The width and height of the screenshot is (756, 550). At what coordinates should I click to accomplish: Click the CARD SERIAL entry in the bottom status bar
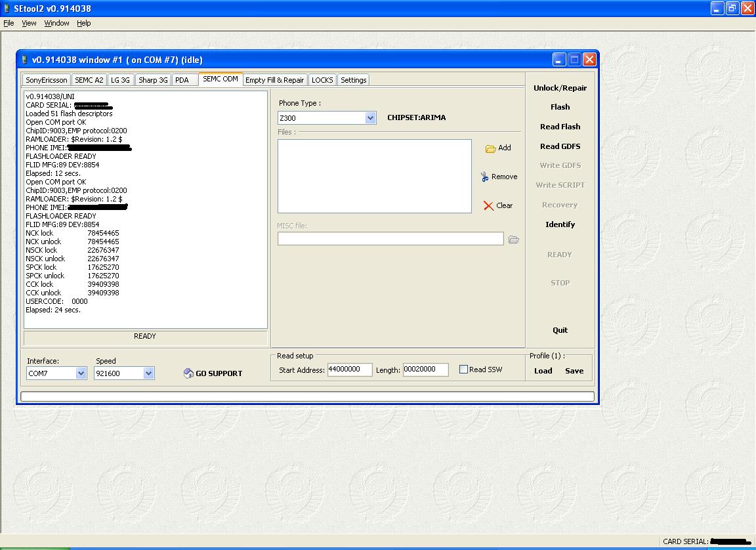tap(706, 541)
